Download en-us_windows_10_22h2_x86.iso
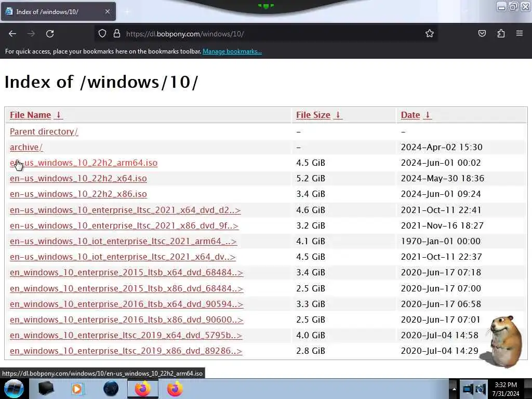Image resolution: width=532 pixels, height=399 pixels. tap(78, 194)
